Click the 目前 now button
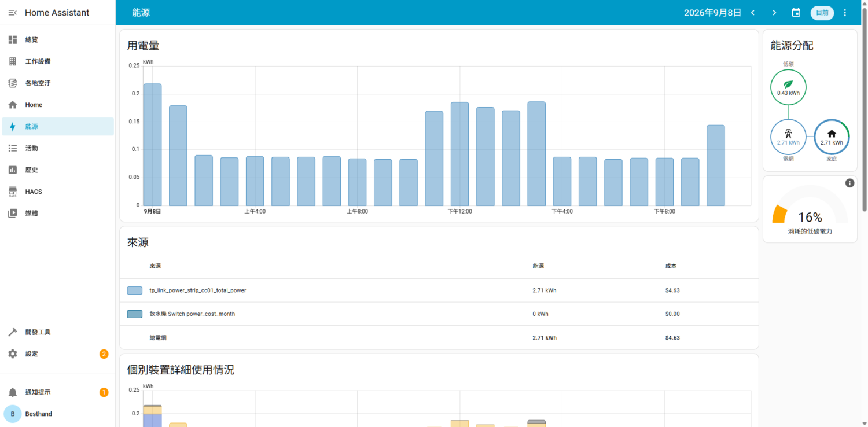 coord(822,13)
